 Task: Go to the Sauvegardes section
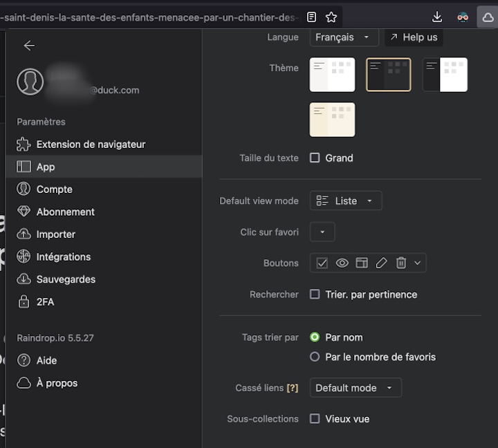point(66,279)
